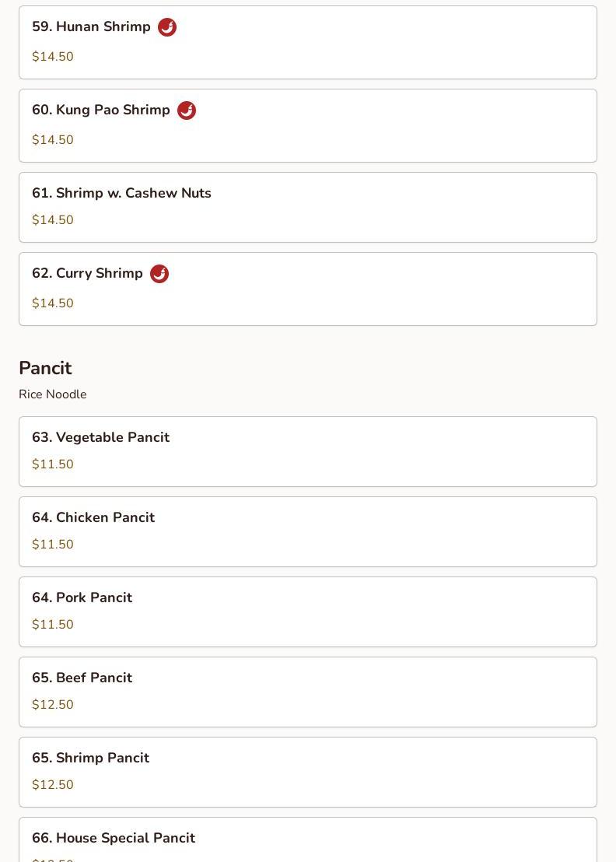Open the 63. Vegetable Pancit item
The height and width of the screenshot is (862, 616).
[x=100, y=437]
